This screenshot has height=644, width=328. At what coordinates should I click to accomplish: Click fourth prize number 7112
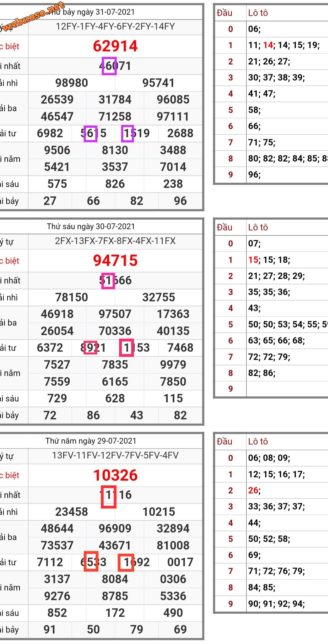[x=50, y=562]
